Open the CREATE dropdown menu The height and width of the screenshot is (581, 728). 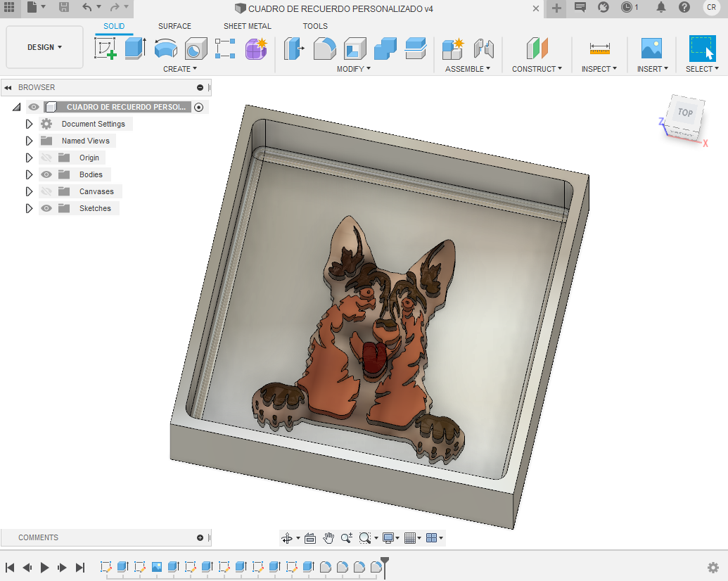click(x=180, y=69)
